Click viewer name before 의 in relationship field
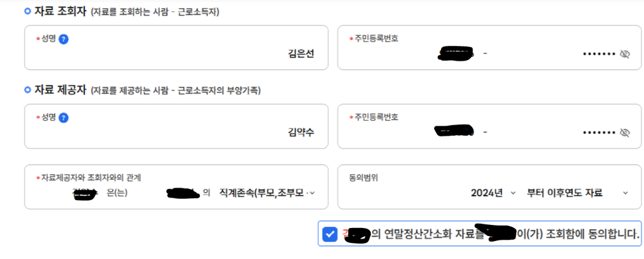 coord(181,193)
